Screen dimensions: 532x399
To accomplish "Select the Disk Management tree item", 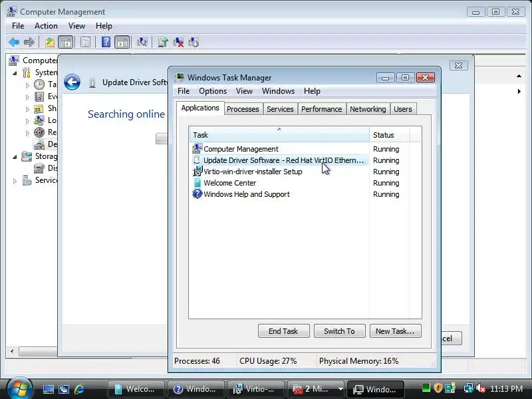I will 45,168.
